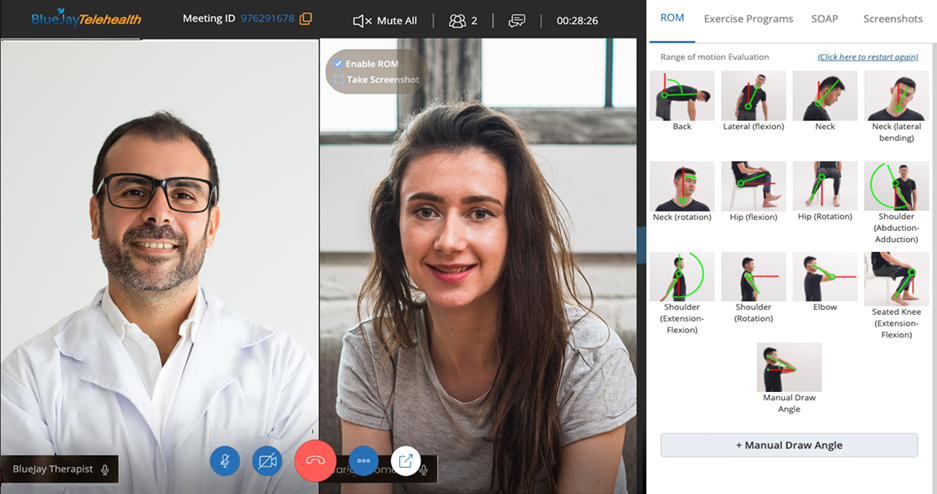
Task: Mute your microphone with blue mic button
Action: (x=225, y=461)
